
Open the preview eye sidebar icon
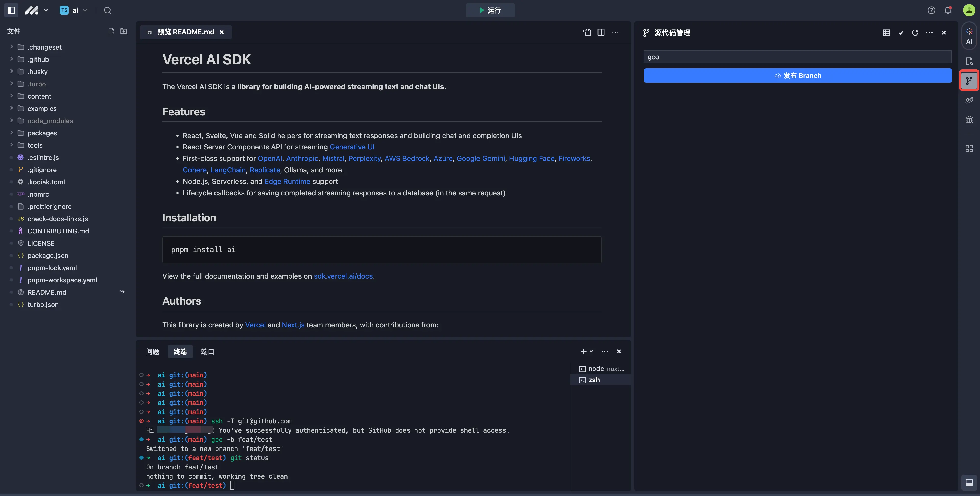click(x=969, y=100)
